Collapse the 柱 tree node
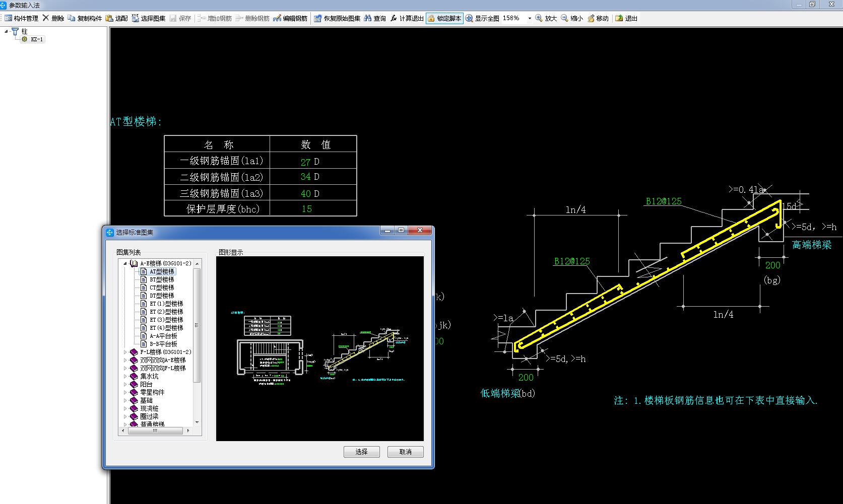The height and width of the screenshot is (504, 843). [x=7, y=31]
